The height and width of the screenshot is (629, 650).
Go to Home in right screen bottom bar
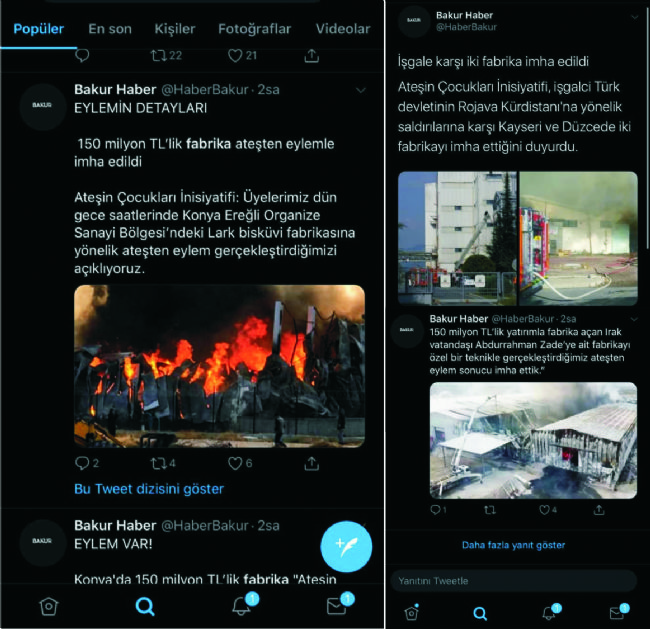click(x=411, y=612)
